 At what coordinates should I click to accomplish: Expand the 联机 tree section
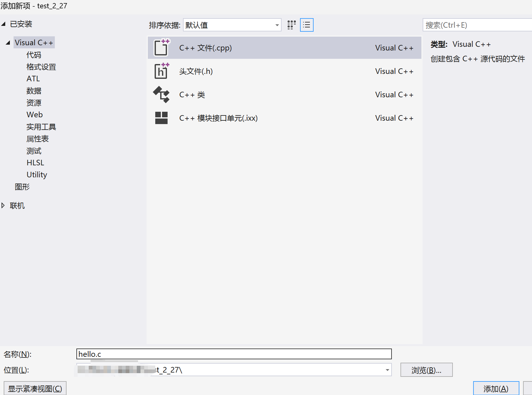[3, 205]
